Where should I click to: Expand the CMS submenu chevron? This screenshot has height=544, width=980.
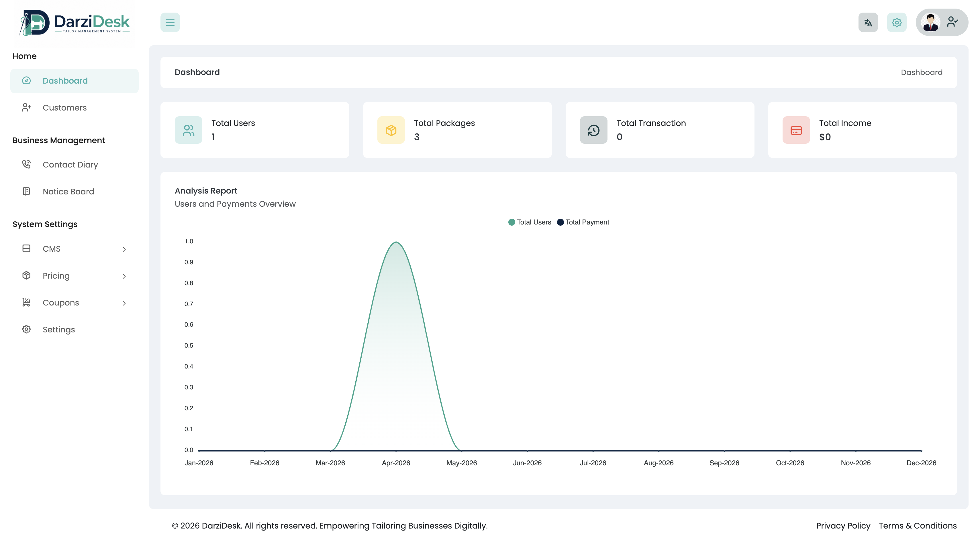[x=124, y=249]
